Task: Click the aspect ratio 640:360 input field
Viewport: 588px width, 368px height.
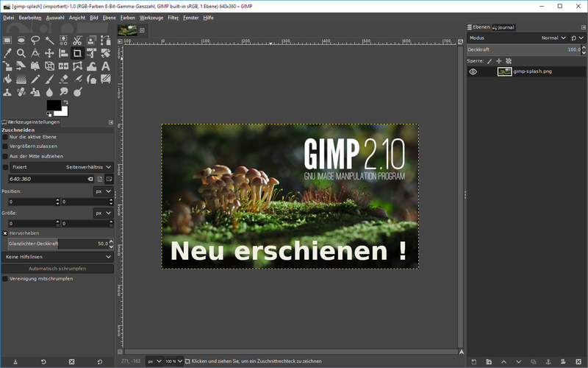Action: (48, 179)
